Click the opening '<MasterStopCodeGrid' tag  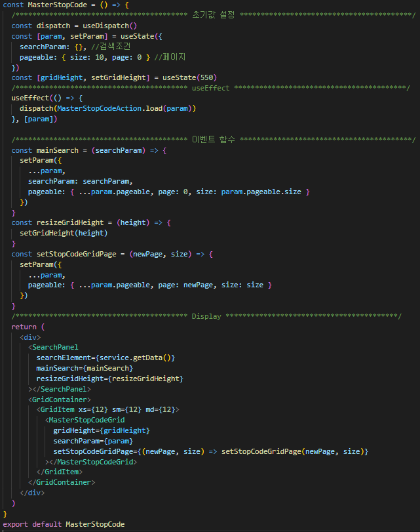(x=85, y=420)
